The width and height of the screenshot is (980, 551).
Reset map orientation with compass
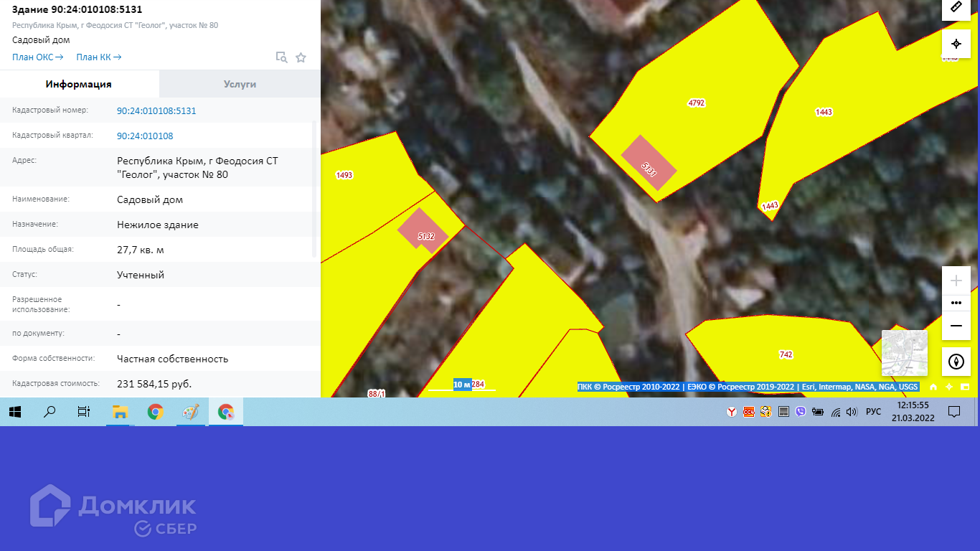point(956,362)
